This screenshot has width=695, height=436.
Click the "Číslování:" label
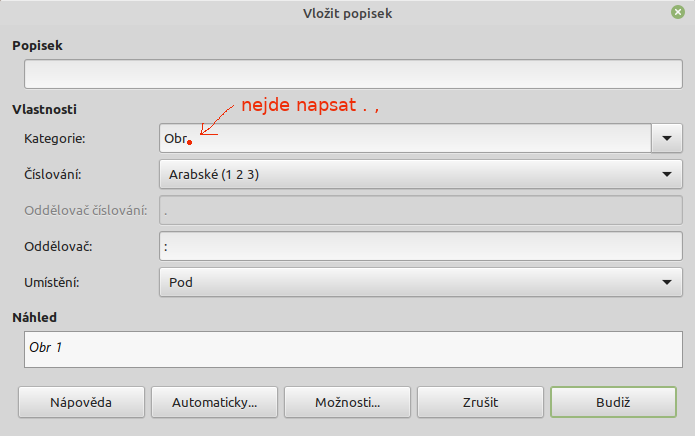coord(53,175)
